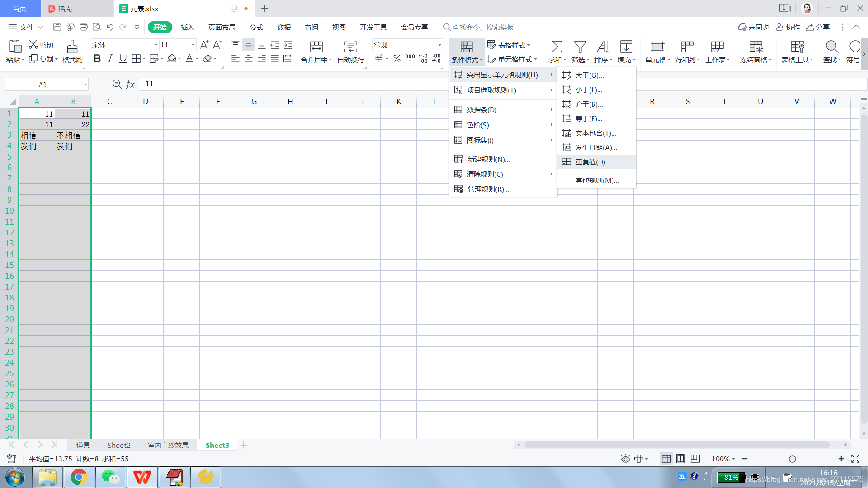Image resolution: width=868 pixels, height=488 pixels.
Task: Open the Name Box dropdown arrow
Action: 85,84
